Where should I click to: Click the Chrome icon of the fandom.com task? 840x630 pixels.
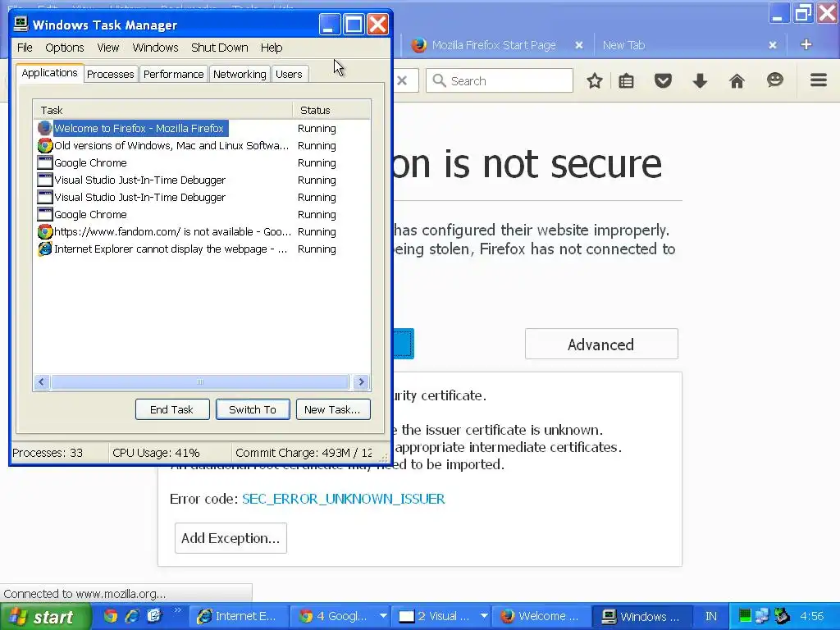pos(45,232)
